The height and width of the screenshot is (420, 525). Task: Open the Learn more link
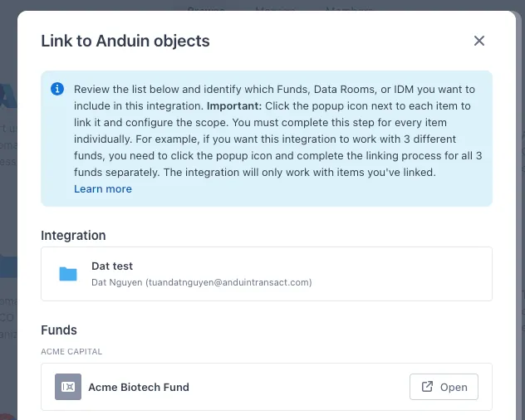coord(103,189)
